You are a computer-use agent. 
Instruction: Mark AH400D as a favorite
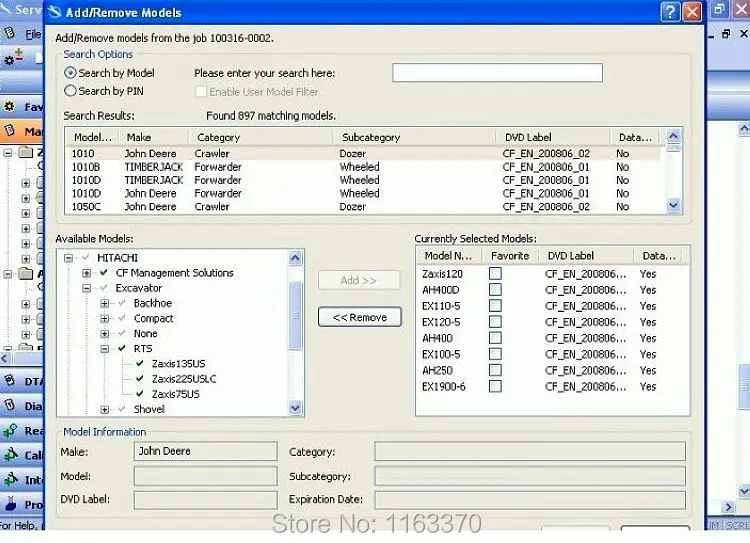(x=495, y=290)
